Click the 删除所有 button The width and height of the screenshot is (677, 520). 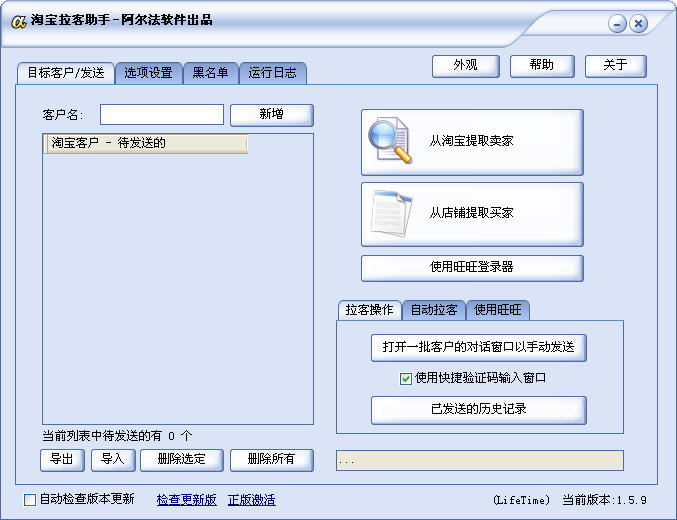click(272, 460)
